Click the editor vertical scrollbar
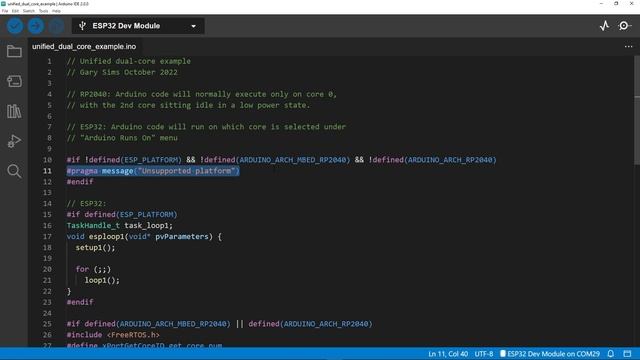 point(637,110)
